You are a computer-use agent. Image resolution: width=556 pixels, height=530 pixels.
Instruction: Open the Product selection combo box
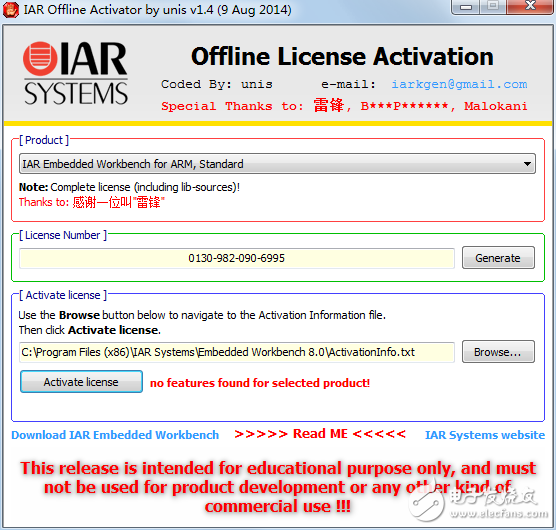[x=277, y=164]
